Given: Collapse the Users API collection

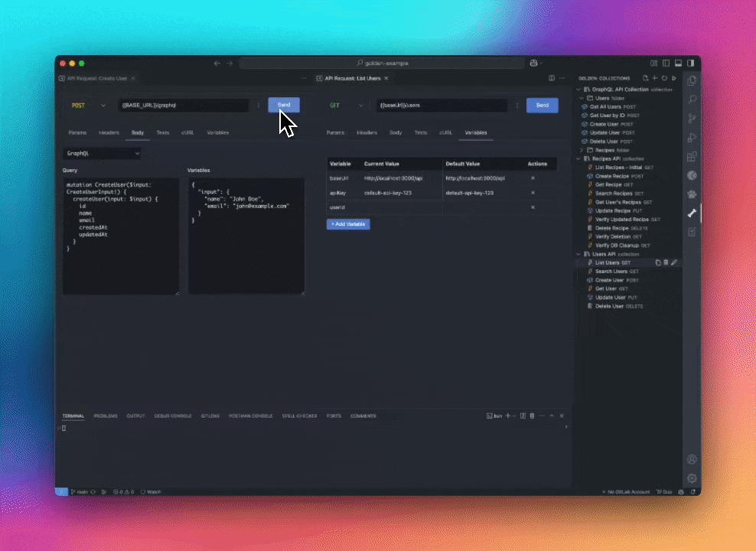Looking at the screenshot, I should click(578, 254).
